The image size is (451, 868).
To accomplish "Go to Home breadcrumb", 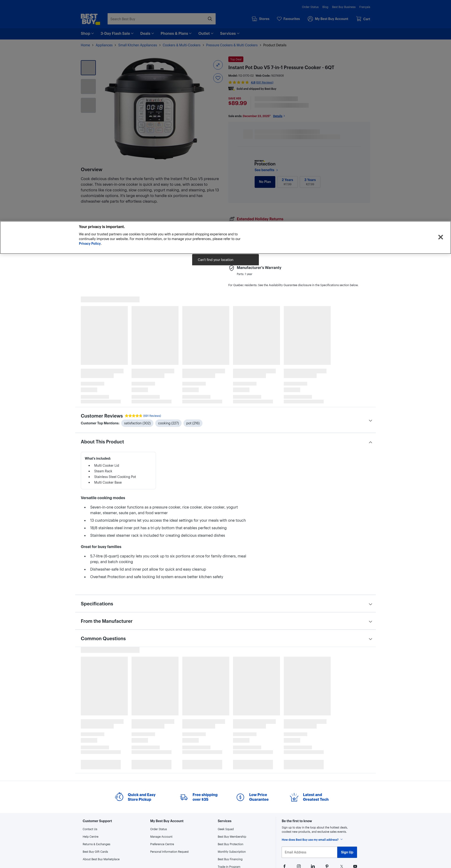I will tap(85, 45).
